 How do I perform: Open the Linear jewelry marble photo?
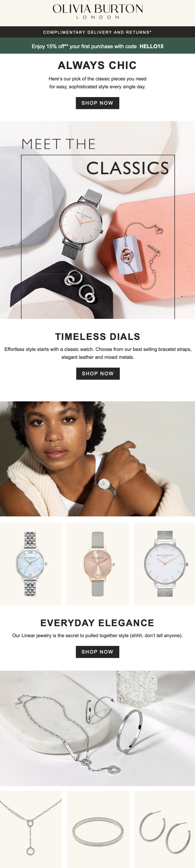coord(97,728)
